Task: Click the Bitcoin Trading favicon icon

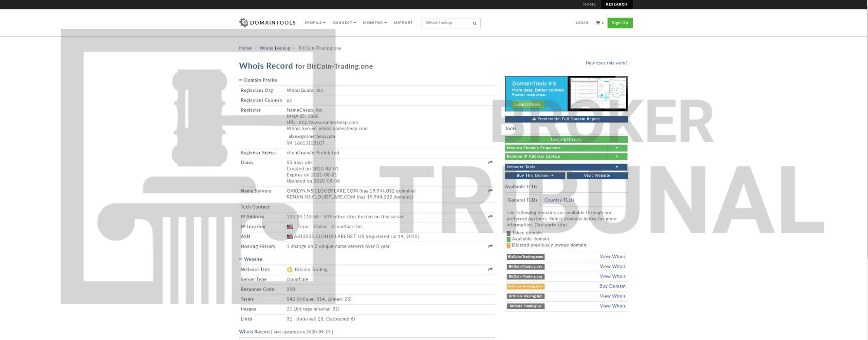Action: coord(290,270)
